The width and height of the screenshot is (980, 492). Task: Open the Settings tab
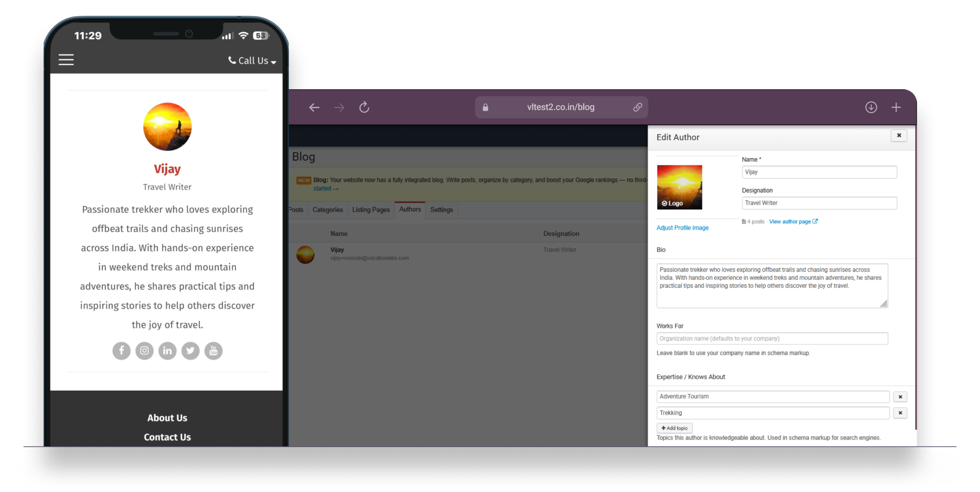[x=441, y=210]
